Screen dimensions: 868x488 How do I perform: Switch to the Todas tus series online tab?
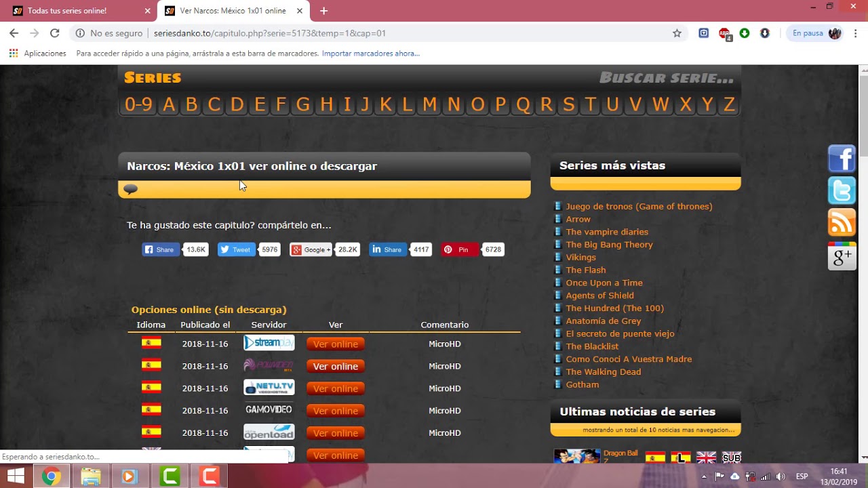(75, 11)
